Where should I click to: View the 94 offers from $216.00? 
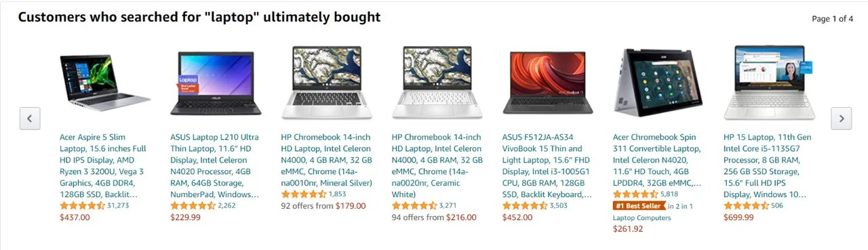434,217
